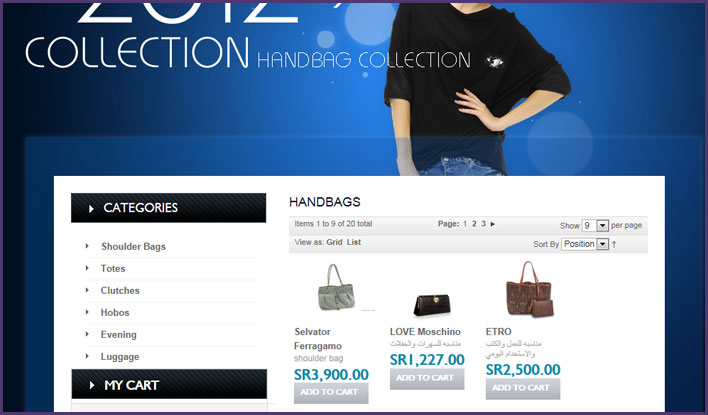Open the Sort By Position dropdown
This screenshot has height=415, width=708.
tap(585, 244)
